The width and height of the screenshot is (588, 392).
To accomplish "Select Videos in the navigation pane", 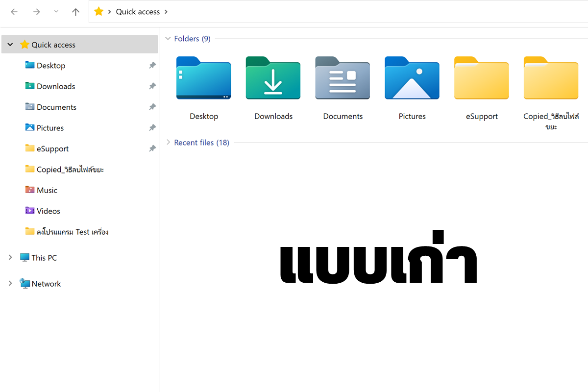I will (x=48, y=211).
